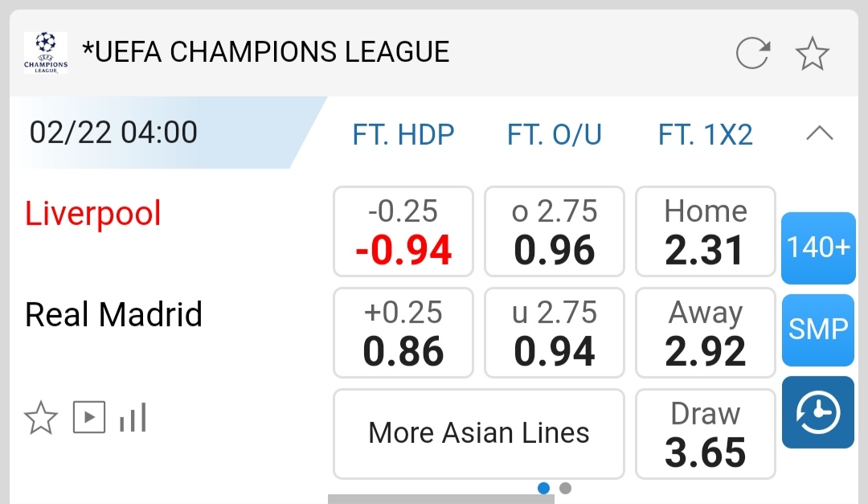Viewport: 868px width, 504px height.
Task: Click the horizontal scrollbar under odds
Action: pos(440,499)
